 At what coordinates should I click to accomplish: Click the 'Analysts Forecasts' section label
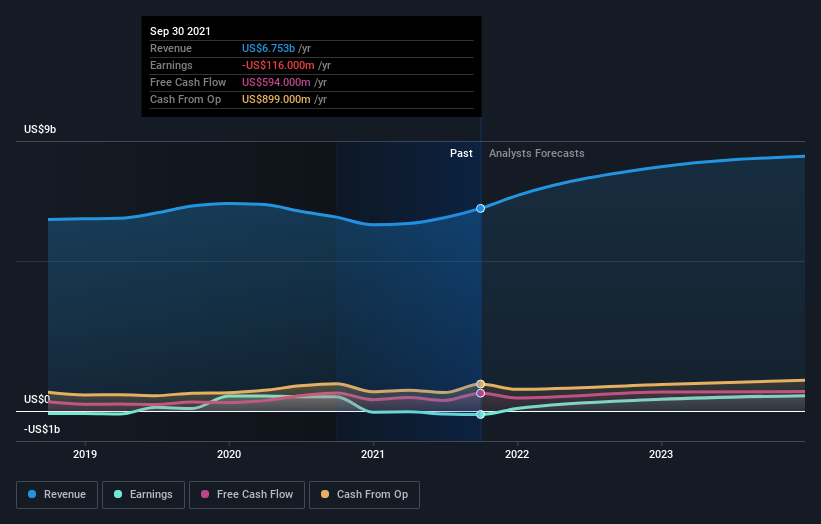[537, 153]
